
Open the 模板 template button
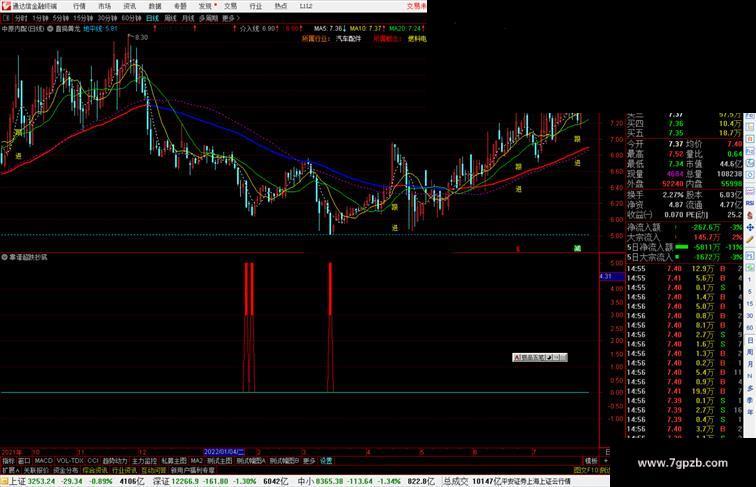pos(591,461)
